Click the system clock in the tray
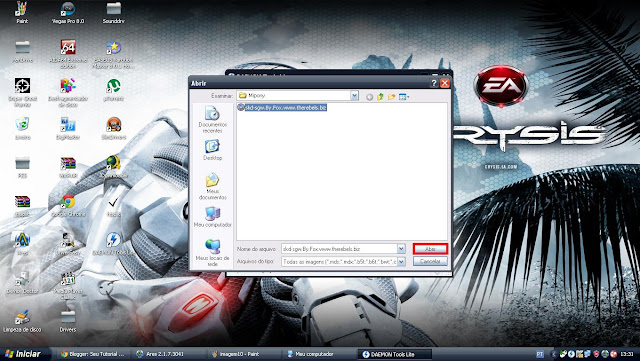The width and height of the screenshot is (640, 361). click(627, 354)
